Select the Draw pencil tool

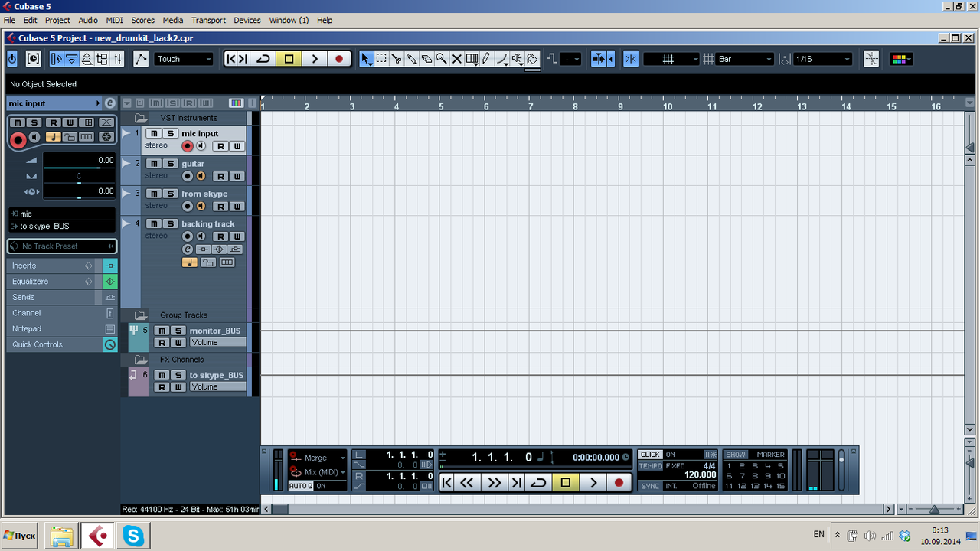(x=486, y=58)
